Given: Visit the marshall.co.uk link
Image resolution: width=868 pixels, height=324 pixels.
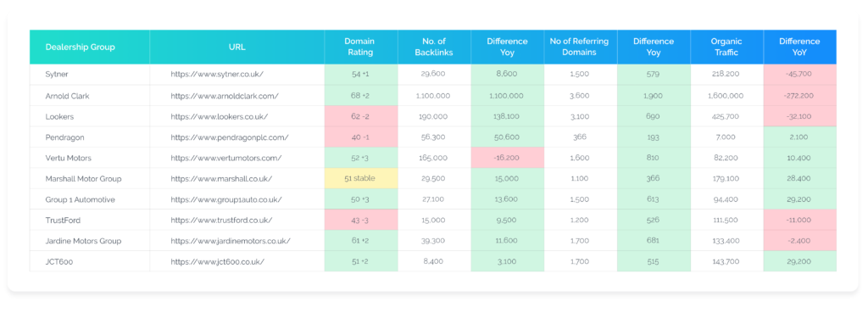Looking at the screenshot, I should pos(221,179).
